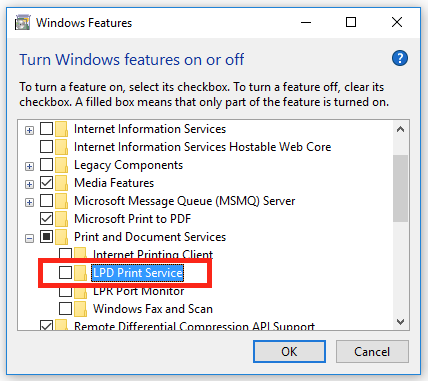428x381 pixels.
Task: Click the Windows Fax and Scan folder icon
Action: (x=80, y=309)
